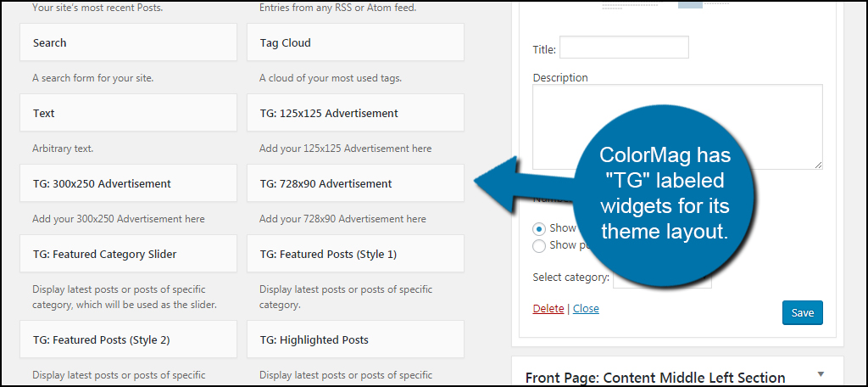Pick the TG: 125x125 Advertisement widget
Image resolution: width=868 pixels, height=387 pixels.
[355, 113]
